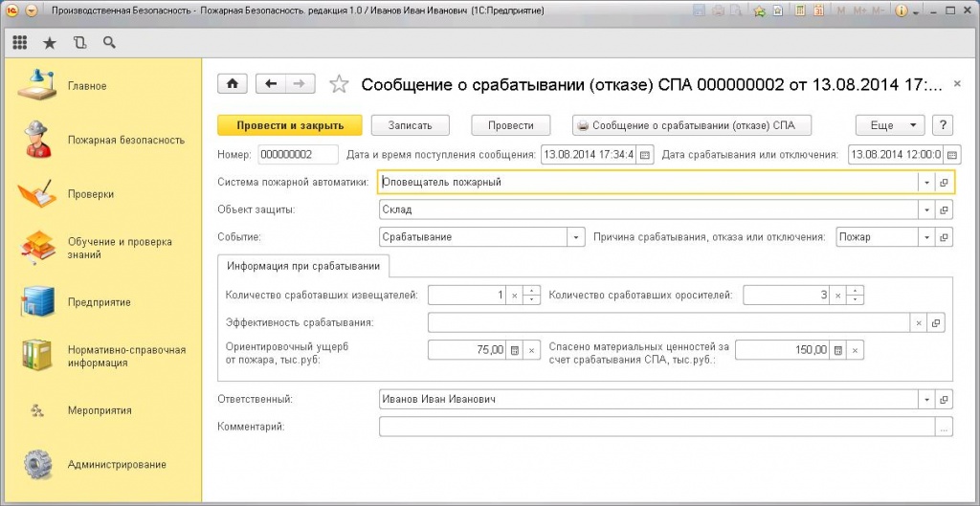The image size is (980, 506).
Task: Open the Пожарная безопасность section
Action: (x=125, y=140)
